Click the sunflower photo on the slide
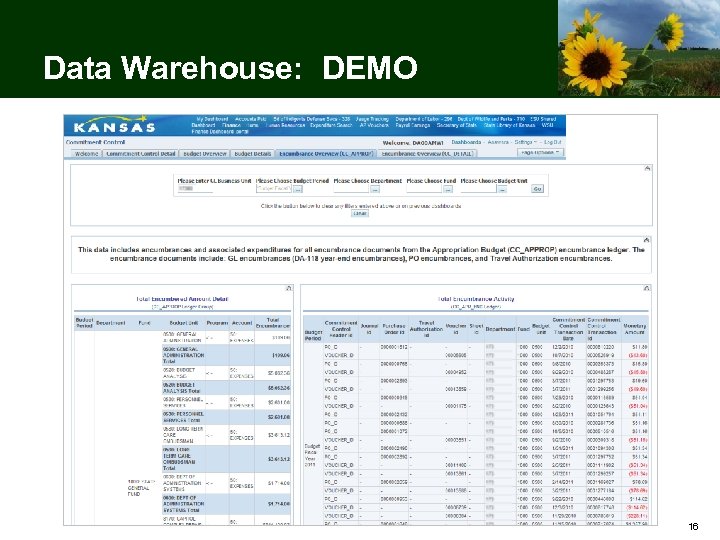Image resolution: width=720 pixels, height=540 pixels. 639,48
